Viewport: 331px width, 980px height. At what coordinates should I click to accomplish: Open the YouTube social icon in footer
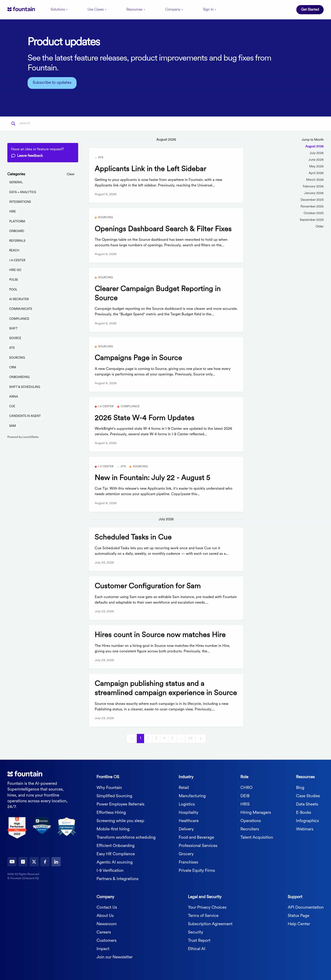point(12,862)
